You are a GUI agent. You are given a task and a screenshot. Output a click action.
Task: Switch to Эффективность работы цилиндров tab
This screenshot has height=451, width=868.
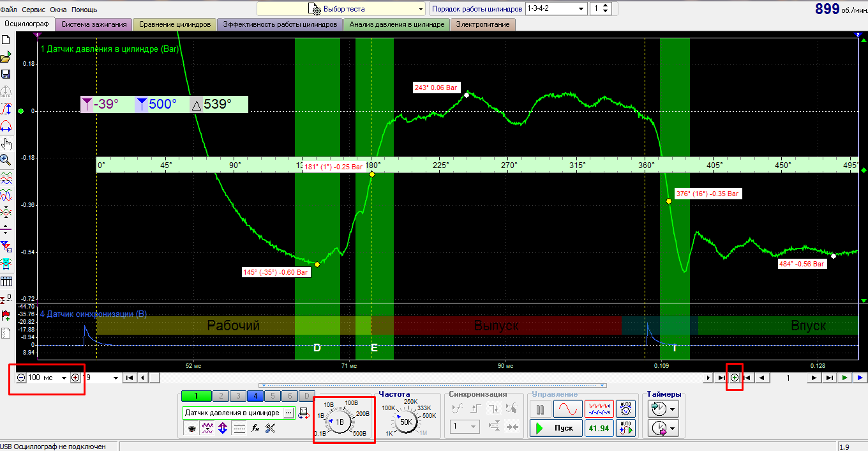click(x=280, y=24)
